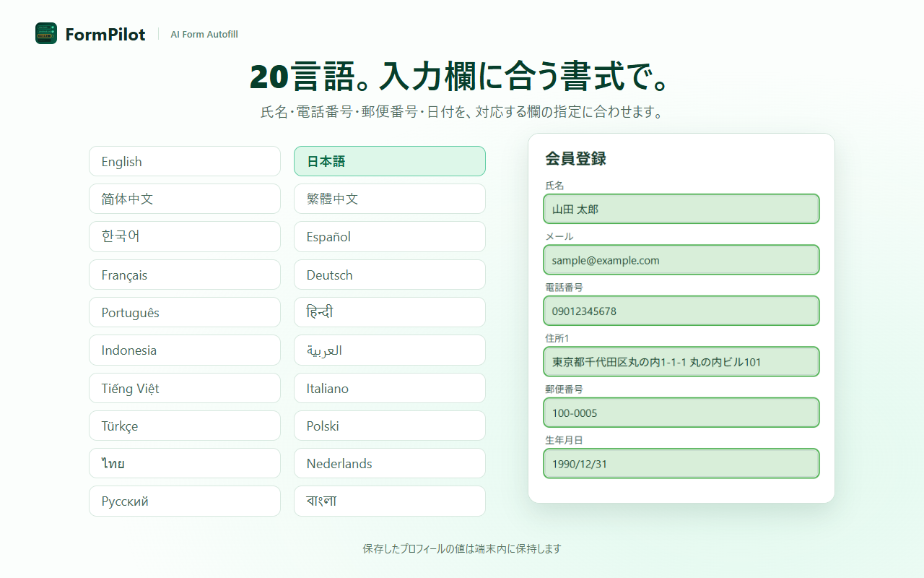Click the 電話番号 field with 09012345678

coord(681,311)
